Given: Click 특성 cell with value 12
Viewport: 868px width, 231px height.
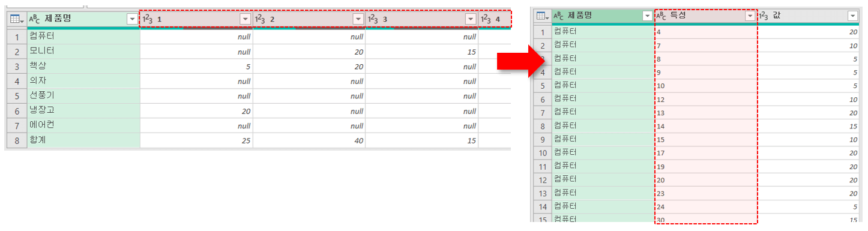Looking at the screenshot, I should [705, 99].
